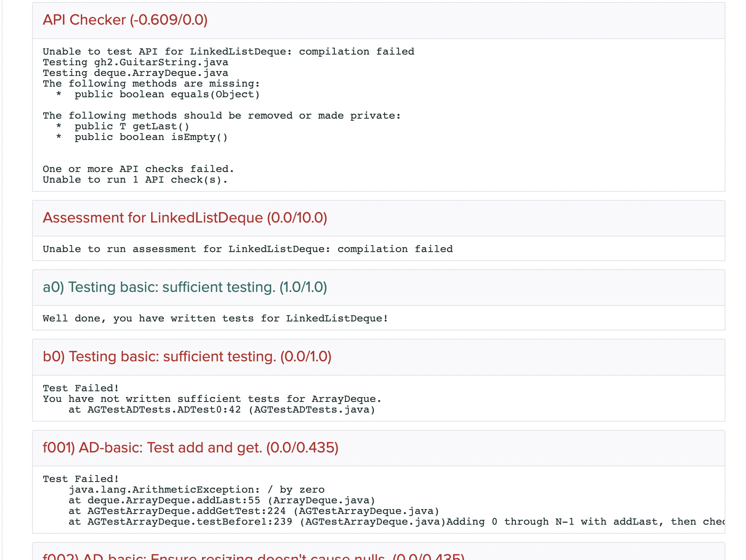Click the AGTestADTests.ADTest0:42 stack trace line
This screenshot has height=560, width=746.
point(222,410)
